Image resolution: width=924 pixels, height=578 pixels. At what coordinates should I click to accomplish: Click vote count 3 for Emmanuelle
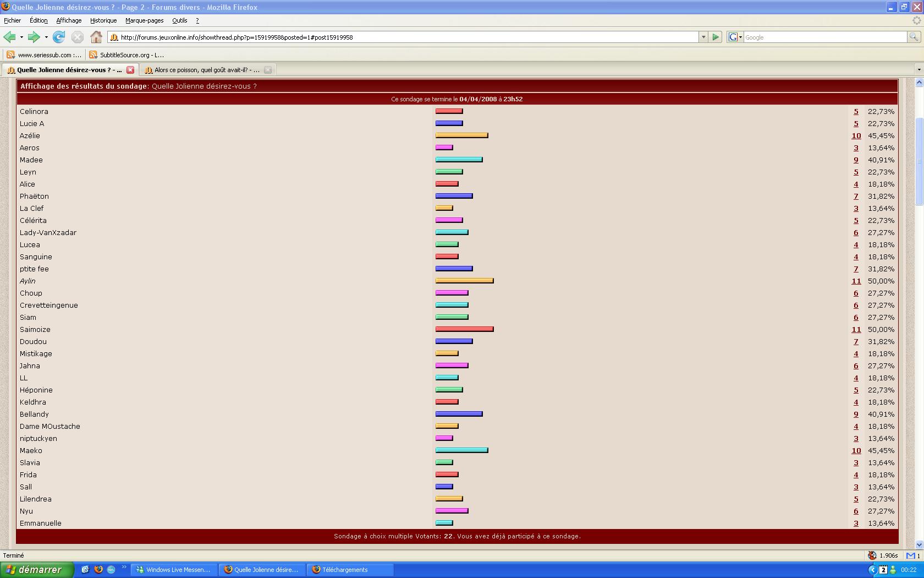pos(856,523)
